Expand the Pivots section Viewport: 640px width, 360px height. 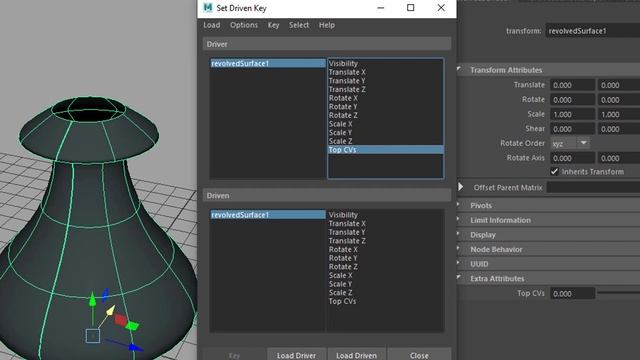[459, 205]
